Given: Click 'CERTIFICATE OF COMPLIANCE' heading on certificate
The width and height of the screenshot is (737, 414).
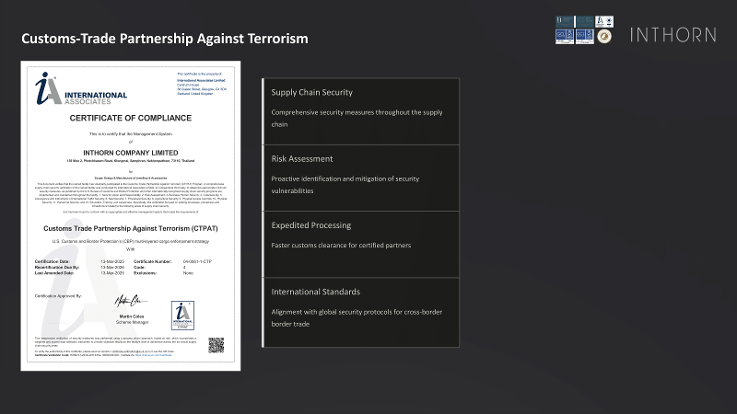Looking at the screenshot, I should point(131,118).
